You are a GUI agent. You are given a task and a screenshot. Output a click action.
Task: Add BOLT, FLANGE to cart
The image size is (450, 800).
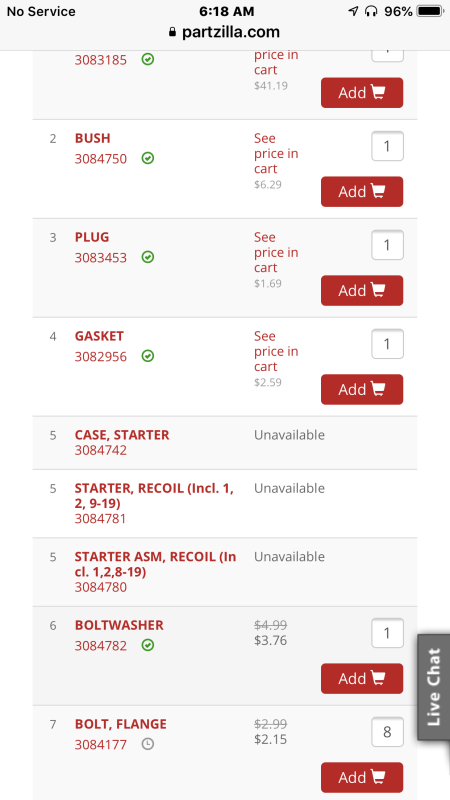(x=362, y=778)
